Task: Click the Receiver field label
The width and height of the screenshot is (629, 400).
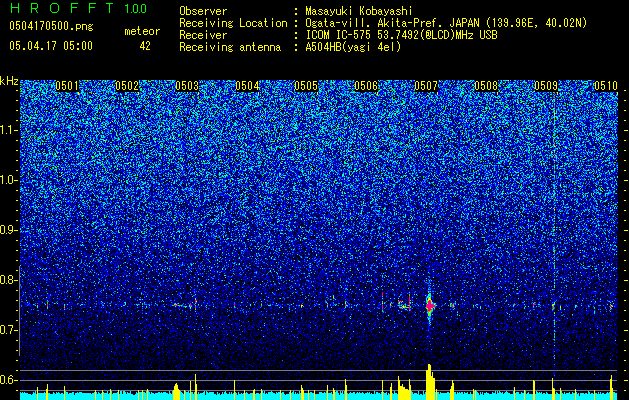Action: pyautogui.click(x=203, y=35)
